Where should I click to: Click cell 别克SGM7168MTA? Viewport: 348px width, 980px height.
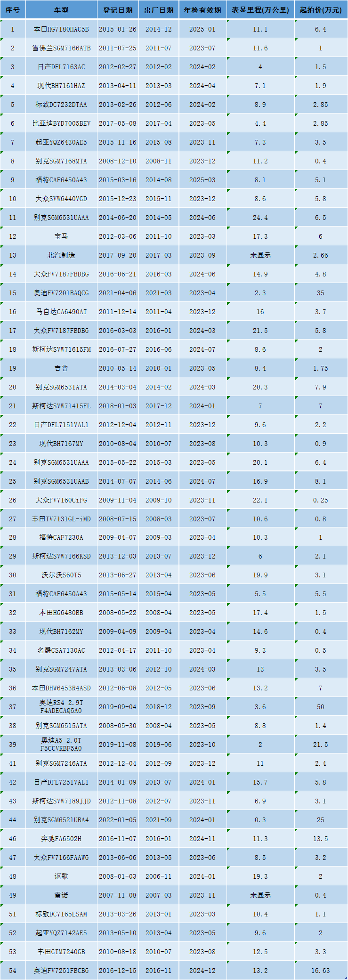pyautogui.click(x=61, y=161)
